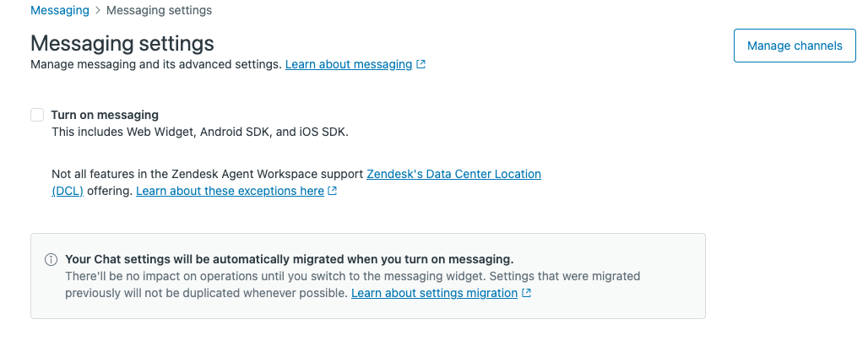Open Learn about these exceptions here link

coord(230,192)
